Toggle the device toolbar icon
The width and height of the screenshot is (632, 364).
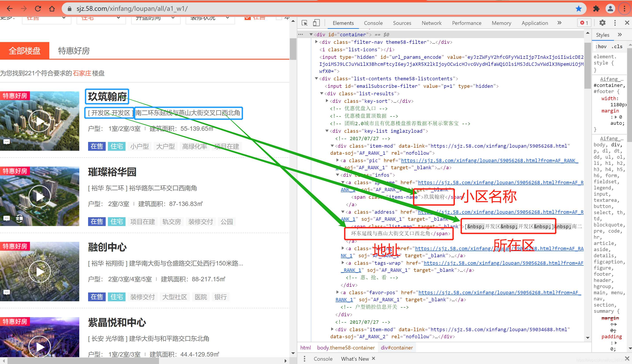pyautogui.click(x=316, y=23)
